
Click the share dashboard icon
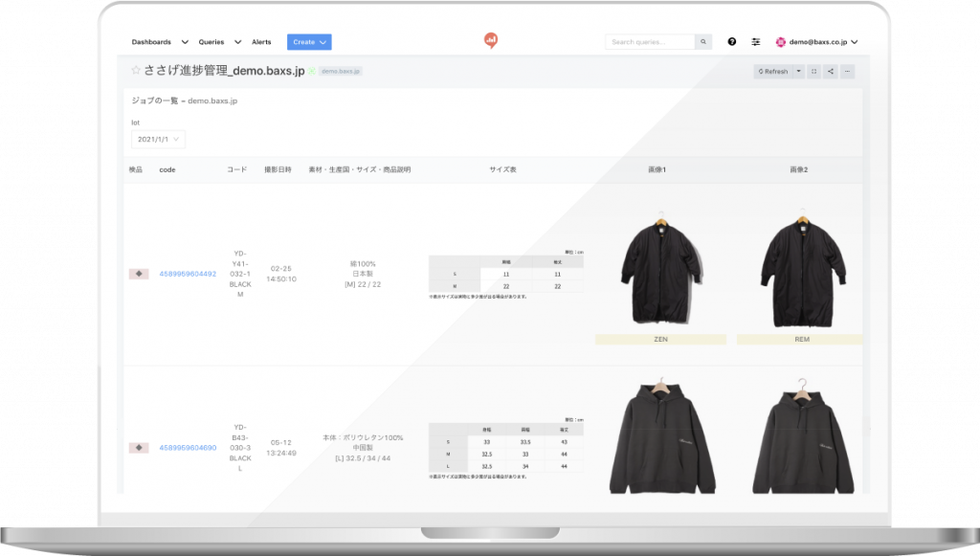831,71
